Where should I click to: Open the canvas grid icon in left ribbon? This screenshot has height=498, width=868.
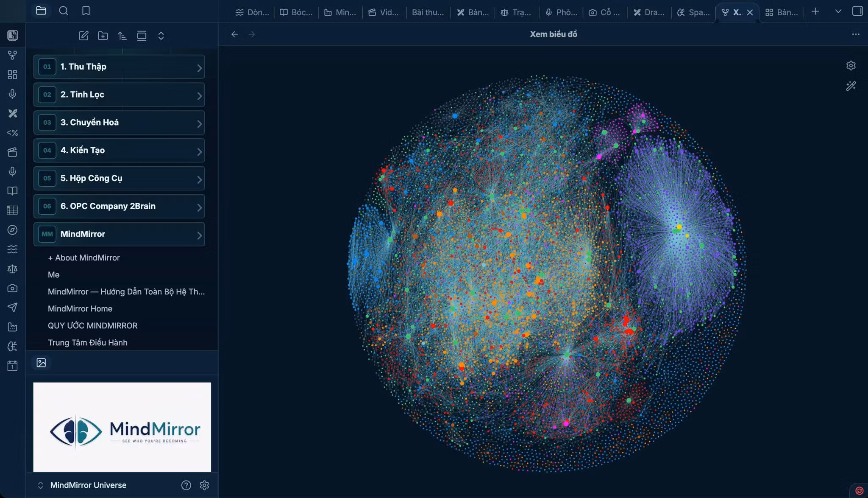point(12,75)
